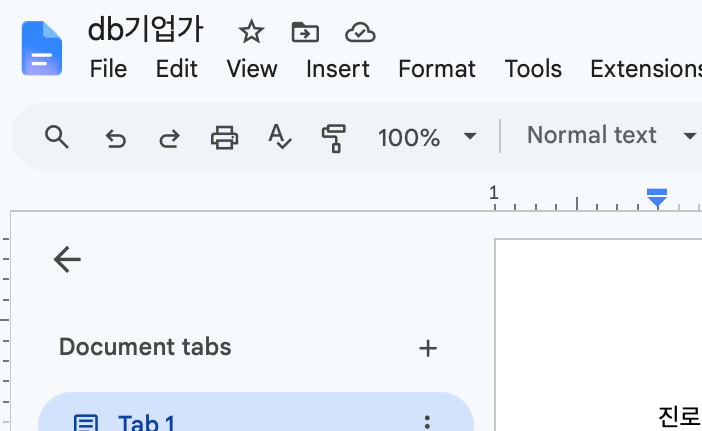Open the Format menu
The image size is (702, 431).
point(437,69)
